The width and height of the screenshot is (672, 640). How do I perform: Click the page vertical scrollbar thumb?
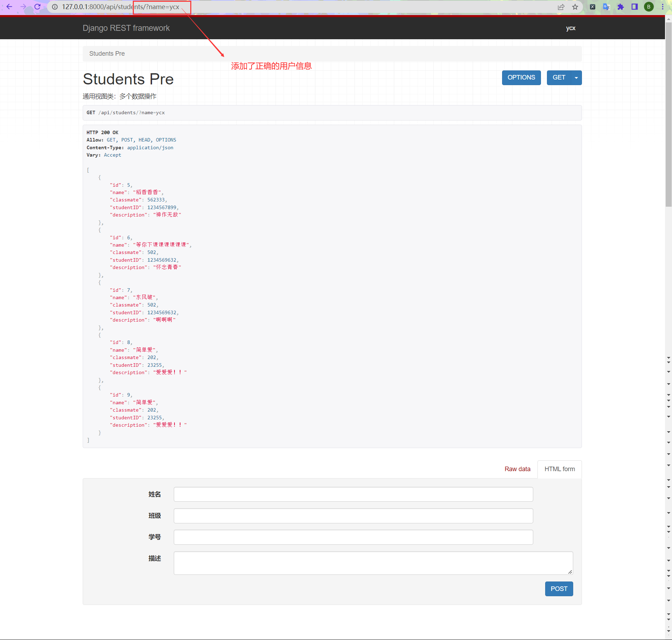coord(668,114)
